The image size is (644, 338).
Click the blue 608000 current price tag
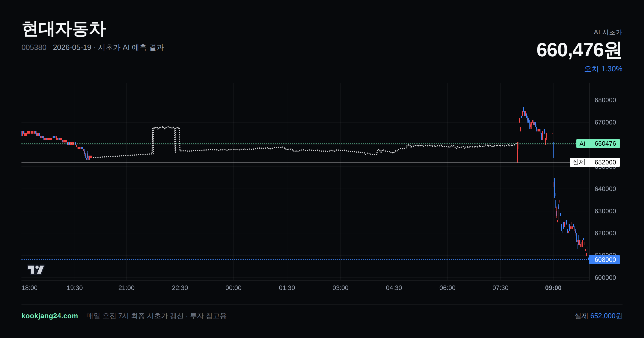click(605, 260)
